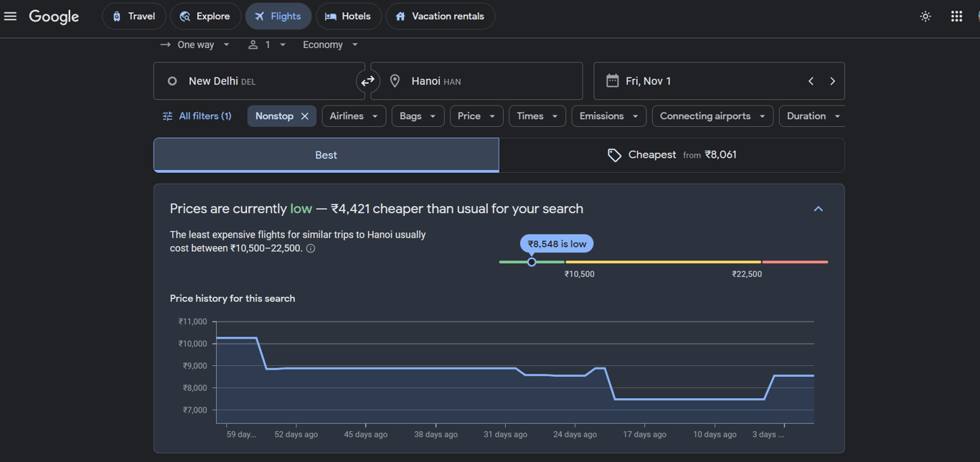Go to previous date arrow
980x462 pixels.
(811, 81)
